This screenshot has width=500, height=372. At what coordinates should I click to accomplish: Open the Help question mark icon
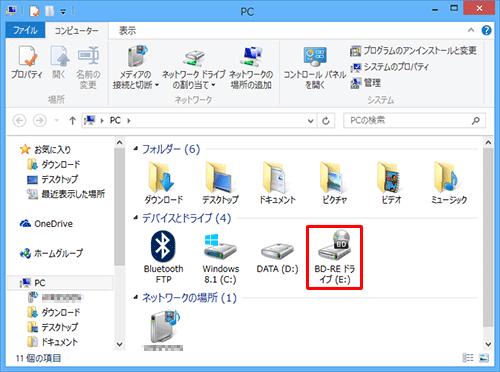click(x=486, y=30)
